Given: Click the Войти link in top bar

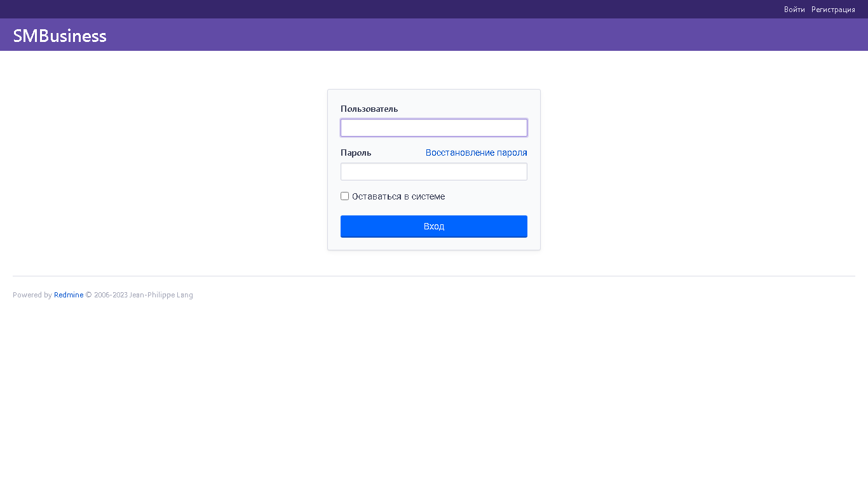Looking at the screenshot, I should click(x=794, y=10).
